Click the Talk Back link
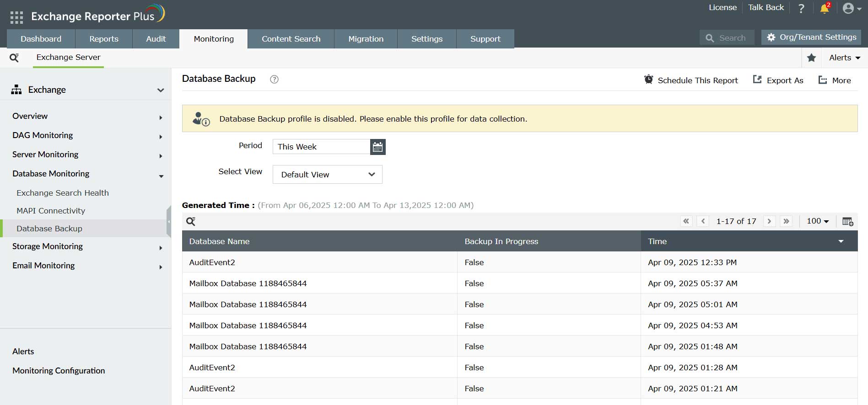868x405 pixels. click(766, 7)
